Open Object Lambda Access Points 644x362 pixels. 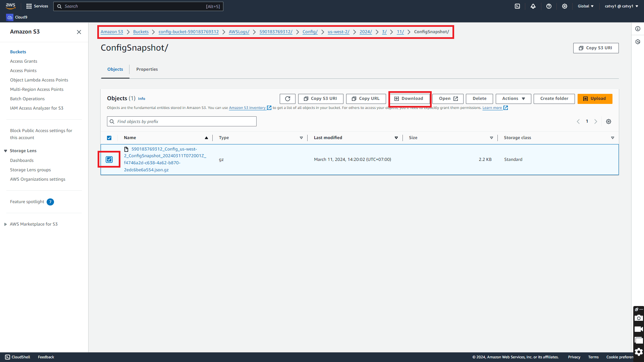(39, 80)
